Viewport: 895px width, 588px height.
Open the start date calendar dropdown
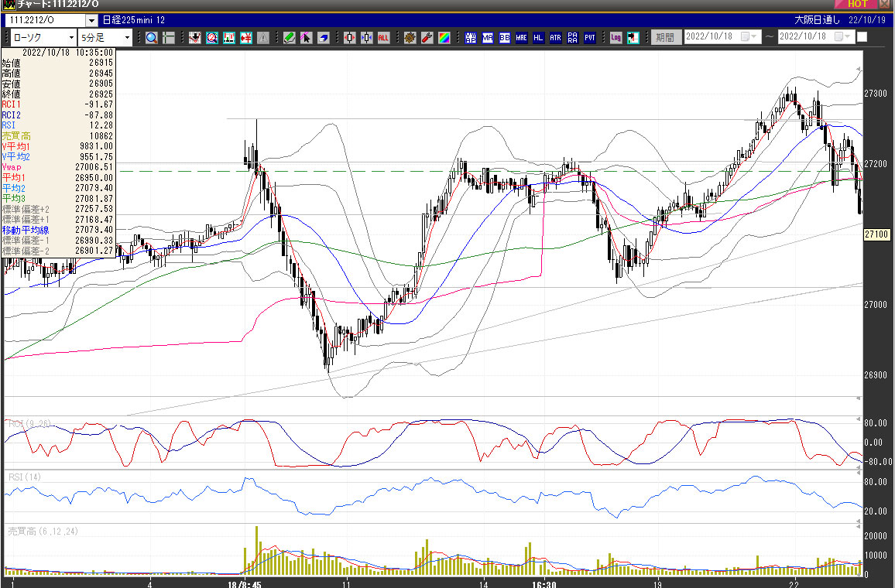click(x=749, y=36)
